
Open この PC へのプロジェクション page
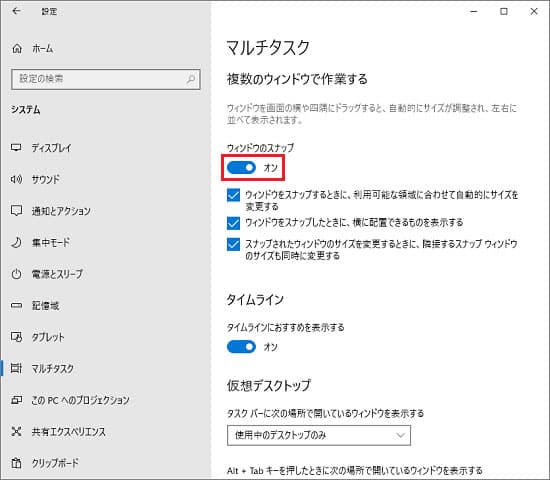(81, 400)
